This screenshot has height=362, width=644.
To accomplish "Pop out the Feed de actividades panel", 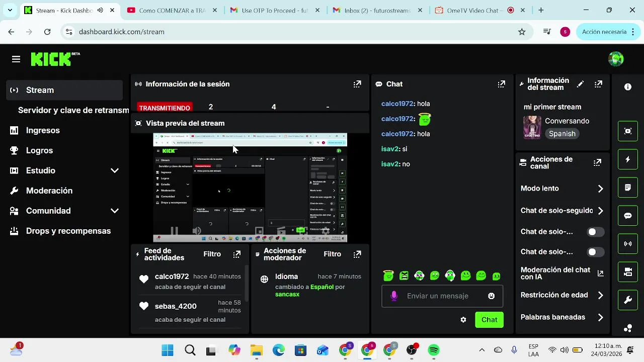I will tap(237, 254).
